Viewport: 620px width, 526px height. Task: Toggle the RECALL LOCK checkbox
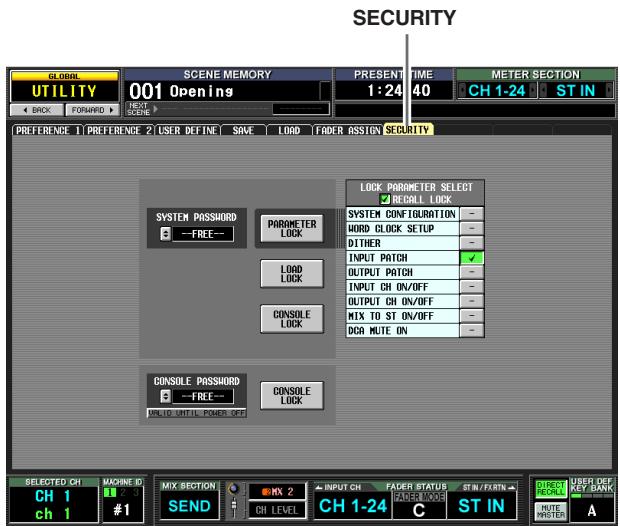click(385, 199)
